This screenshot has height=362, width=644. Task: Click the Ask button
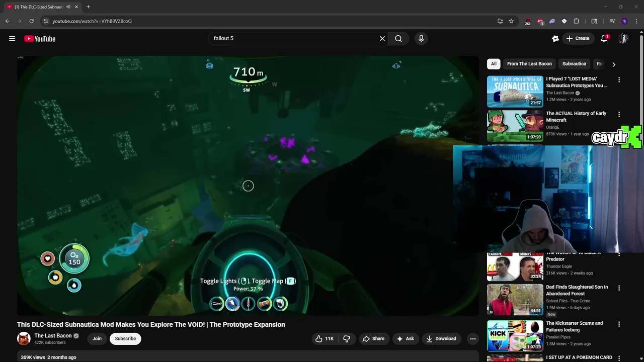405,339
